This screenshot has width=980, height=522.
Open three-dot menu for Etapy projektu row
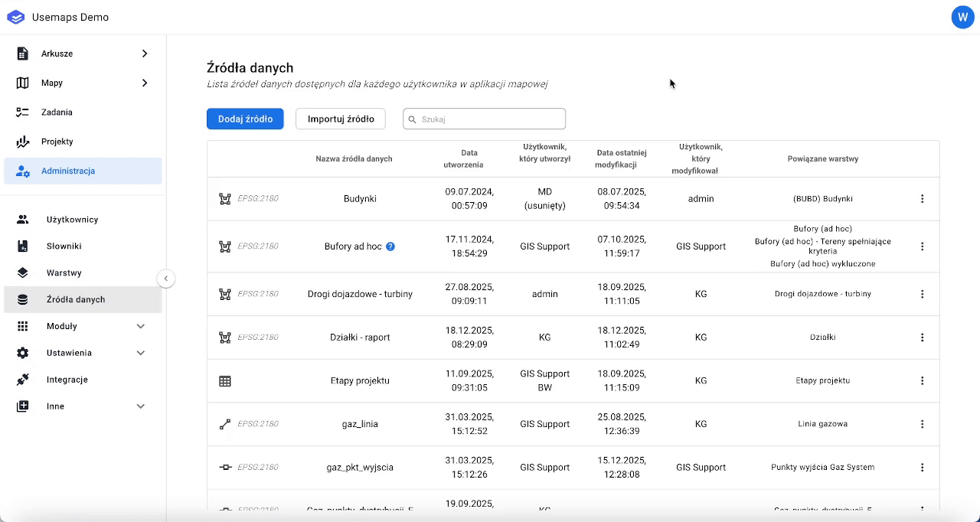coord(922,381)
